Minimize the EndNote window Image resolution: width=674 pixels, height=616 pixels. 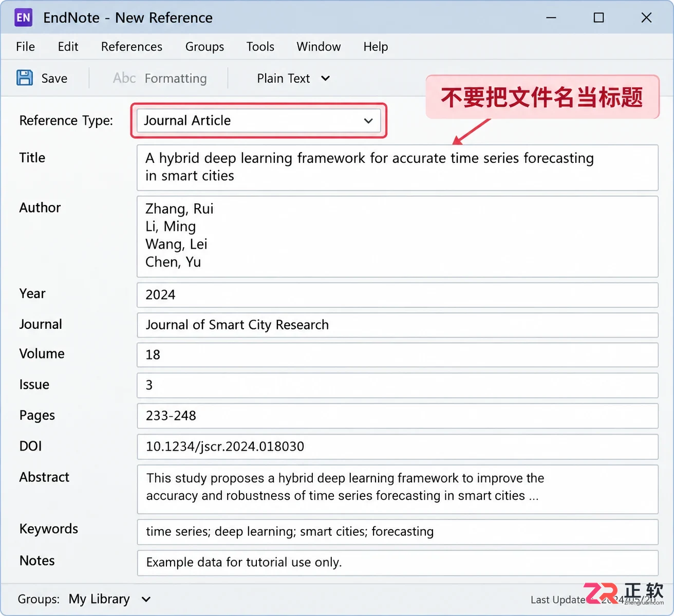[x=551, y=17]
